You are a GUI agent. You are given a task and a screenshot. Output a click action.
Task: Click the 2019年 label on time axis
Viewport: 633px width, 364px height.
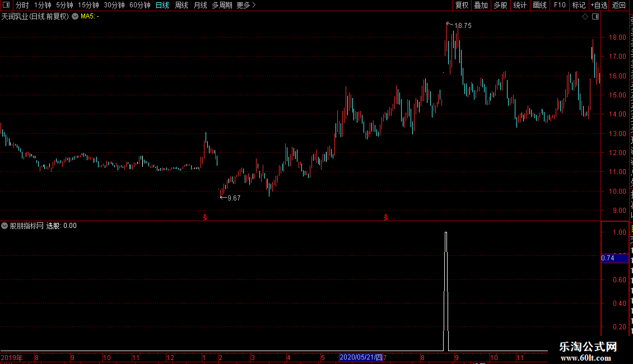(12, 357)
